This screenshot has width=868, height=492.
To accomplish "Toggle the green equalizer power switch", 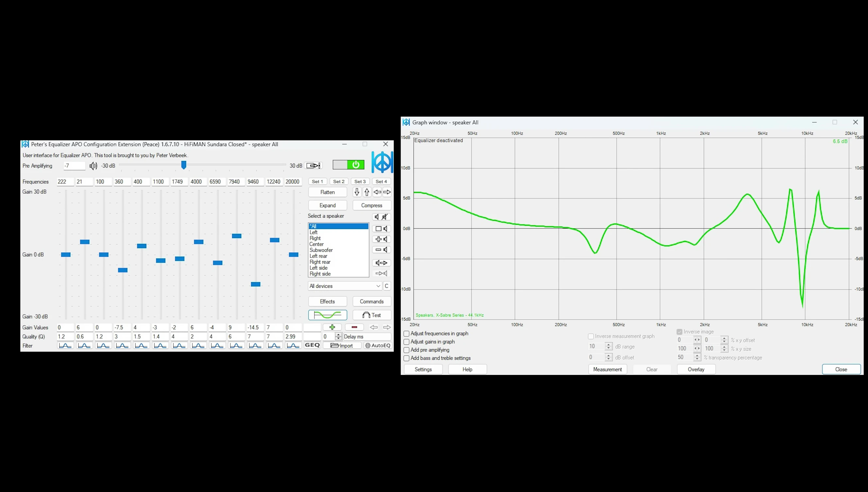I will point(349,164).
